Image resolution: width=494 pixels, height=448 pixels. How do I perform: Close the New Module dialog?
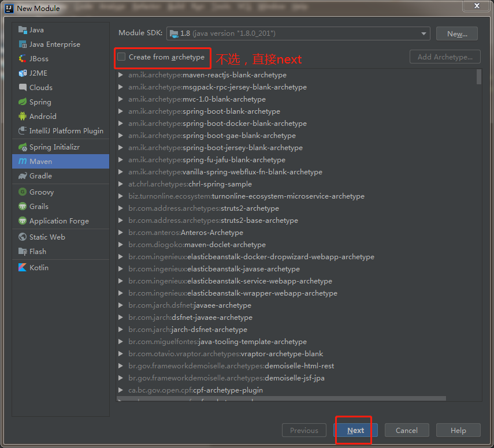(x=476, y=5)
